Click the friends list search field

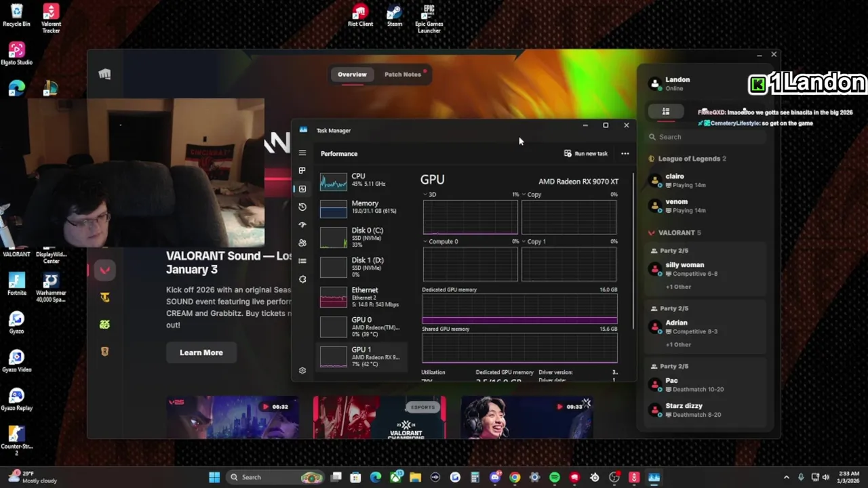click(705, 137)
